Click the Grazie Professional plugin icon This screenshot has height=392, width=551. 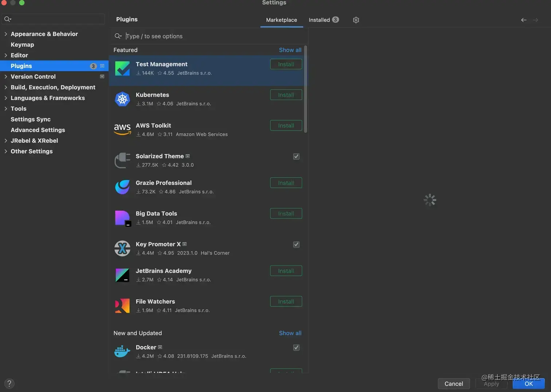pos(122,187)
